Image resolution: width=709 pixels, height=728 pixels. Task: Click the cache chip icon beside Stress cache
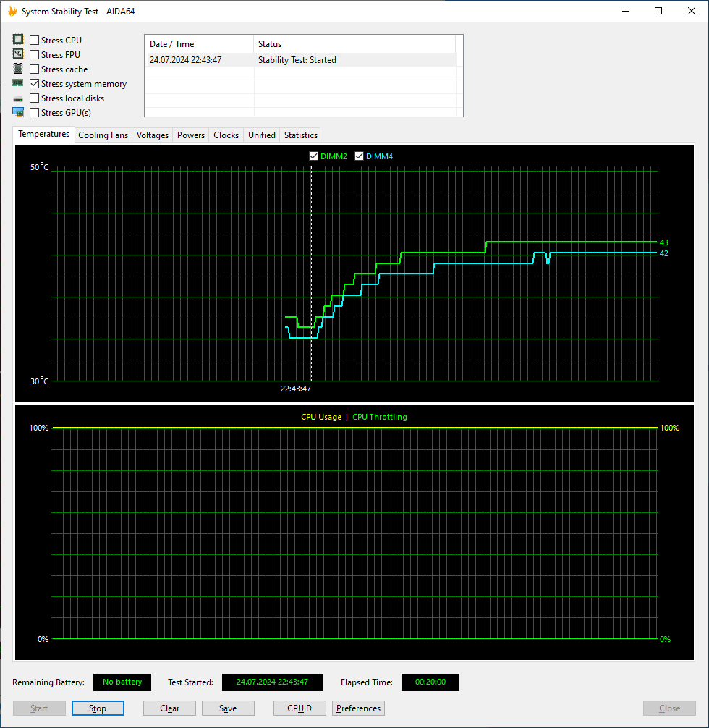[x=18, y=68]
